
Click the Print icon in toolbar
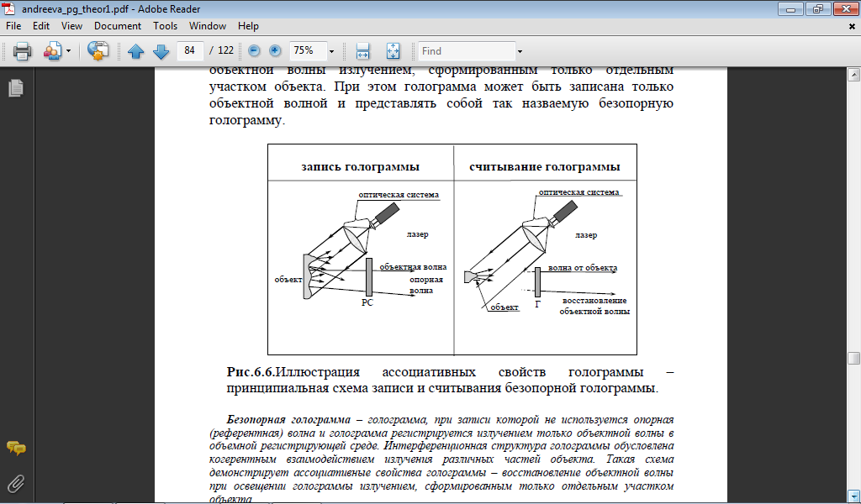click(23, 51)
